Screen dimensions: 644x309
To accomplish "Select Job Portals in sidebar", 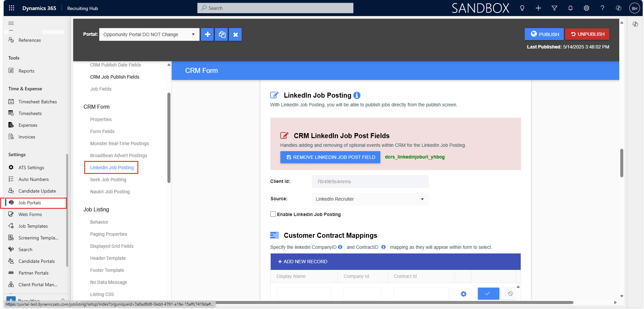I will point(30,203).
